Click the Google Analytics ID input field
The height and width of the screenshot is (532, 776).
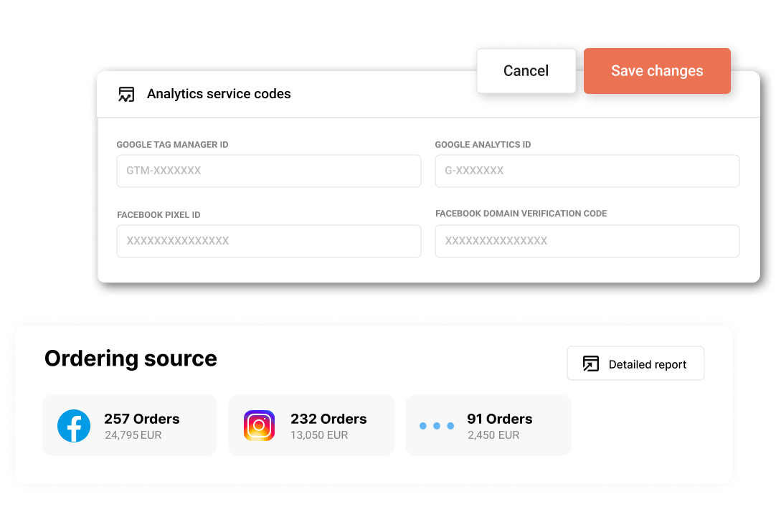[587, 171]
